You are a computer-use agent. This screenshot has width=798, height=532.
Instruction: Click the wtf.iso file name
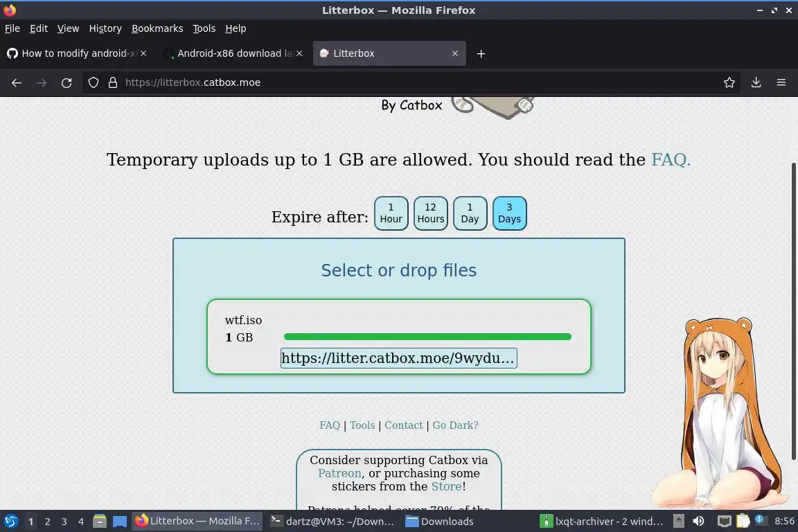[x=243, y=320]
